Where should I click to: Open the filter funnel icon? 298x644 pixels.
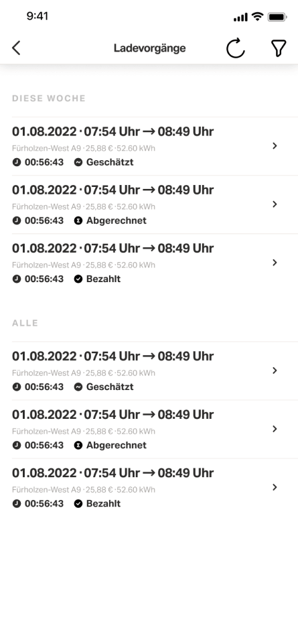(279, 48)
